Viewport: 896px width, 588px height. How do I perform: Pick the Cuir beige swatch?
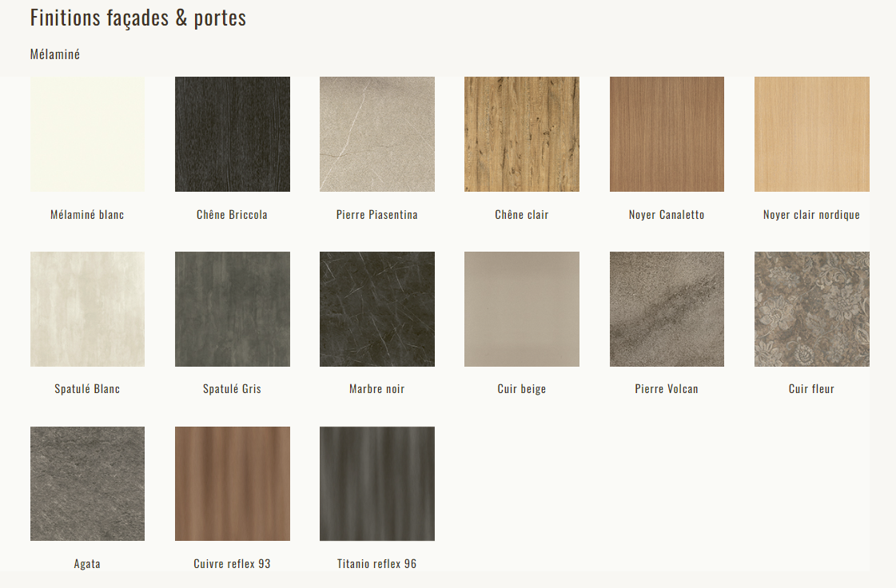[522, 309]
